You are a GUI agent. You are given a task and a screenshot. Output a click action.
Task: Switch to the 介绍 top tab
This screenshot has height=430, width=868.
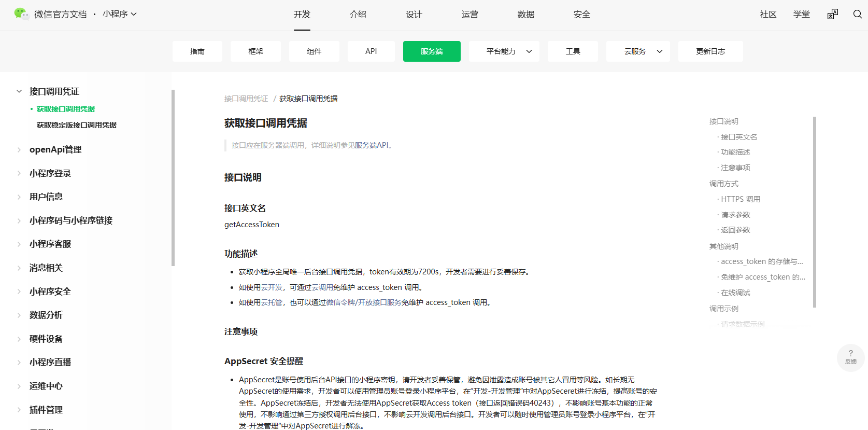click(358, 15)
